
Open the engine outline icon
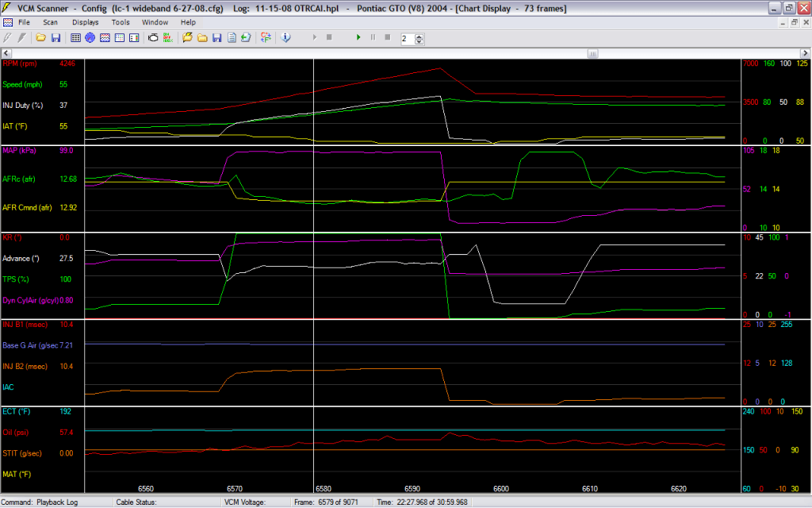pos(153,38)
